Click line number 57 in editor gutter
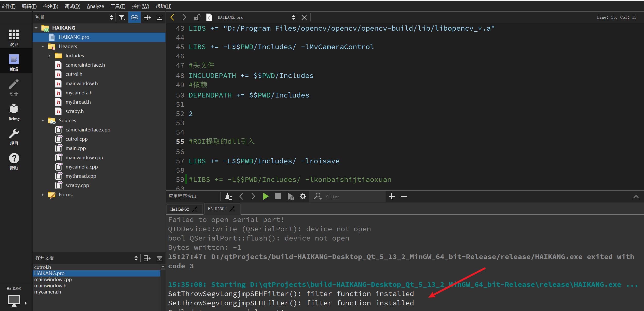Screen dimensions: 644x311 (180, 161)
